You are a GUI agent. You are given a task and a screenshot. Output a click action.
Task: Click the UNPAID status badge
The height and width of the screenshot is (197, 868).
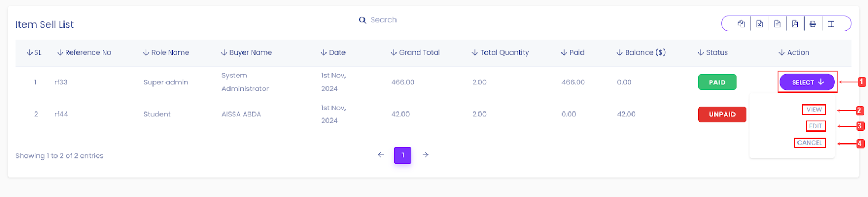[722, 114]
